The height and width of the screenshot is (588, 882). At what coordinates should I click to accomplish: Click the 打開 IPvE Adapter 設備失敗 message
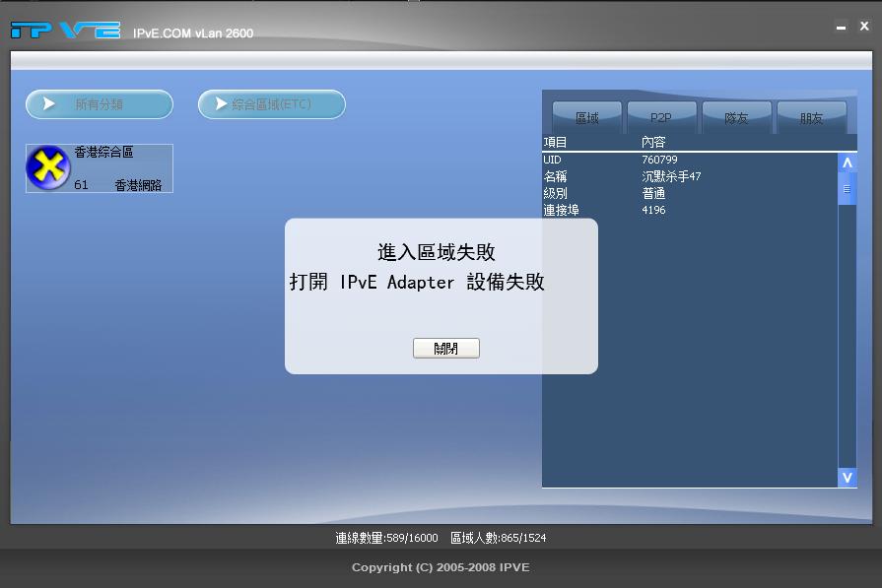pyautogui.click(x=417, y=282)
